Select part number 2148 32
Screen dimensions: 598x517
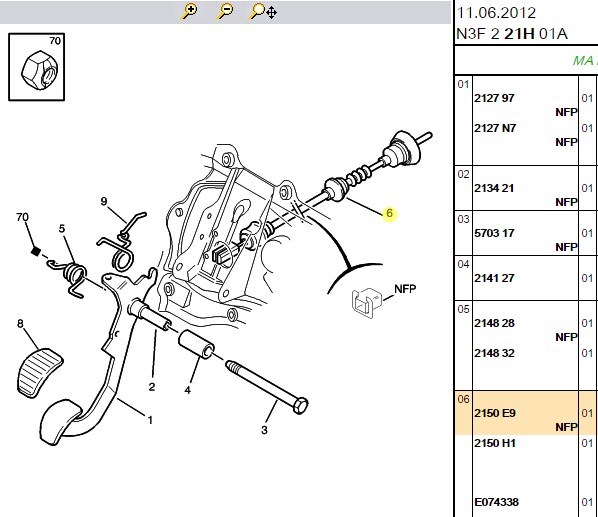(x=494, y=353)
